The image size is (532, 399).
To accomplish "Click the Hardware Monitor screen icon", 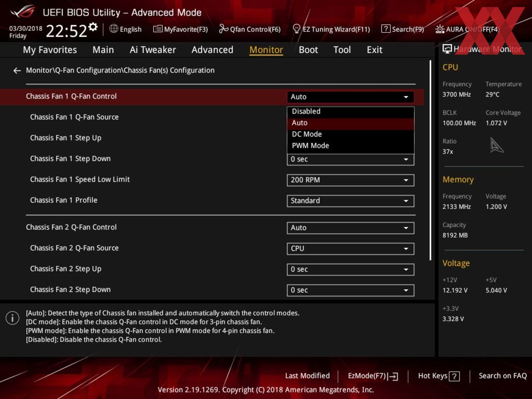I will pyautogui.click(x=447, y=49).
